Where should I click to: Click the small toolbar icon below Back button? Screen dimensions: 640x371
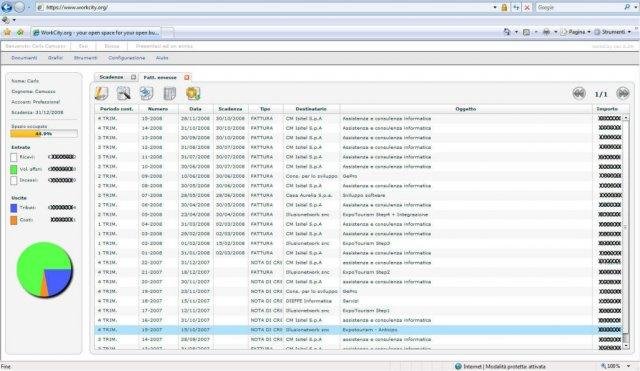click(6, 20)
